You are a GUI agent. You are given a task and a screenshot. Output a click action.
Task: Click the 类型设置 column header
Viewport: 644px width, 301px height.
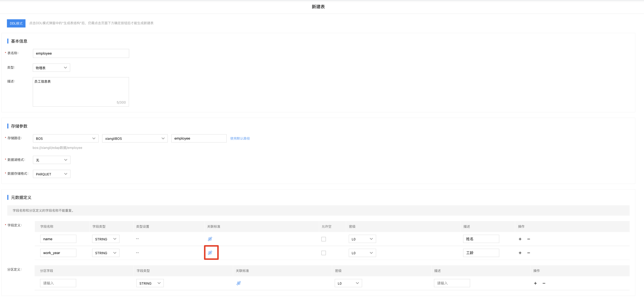pyautogui.click(x=142, y=227)
